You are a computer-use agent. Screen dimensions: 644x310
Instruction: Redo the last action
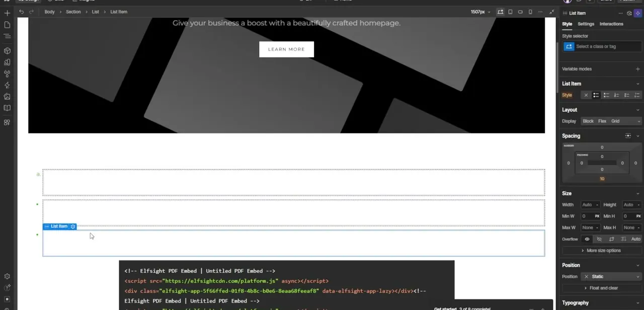coord(31,12)
